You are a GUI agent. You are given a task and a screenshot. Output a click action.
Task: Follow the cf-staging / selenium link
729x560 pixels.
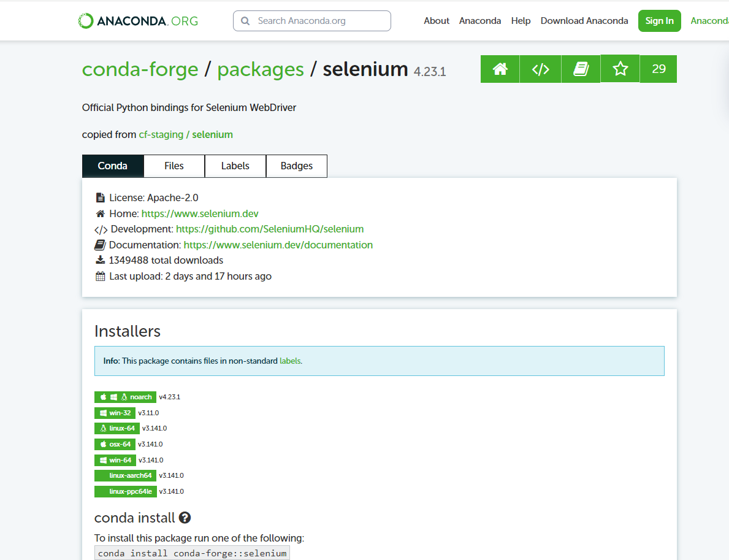pyautogui.click(x=185, y=134)
